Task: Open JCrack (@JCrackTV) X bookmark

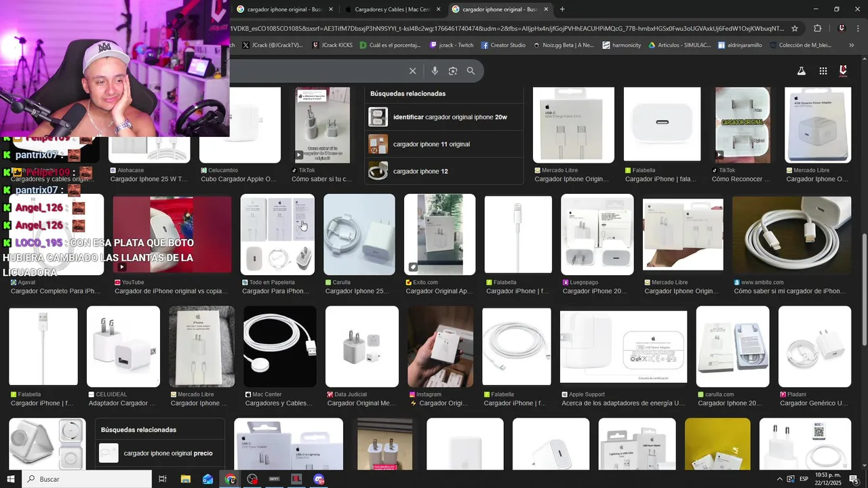Action: click(272, 45)
